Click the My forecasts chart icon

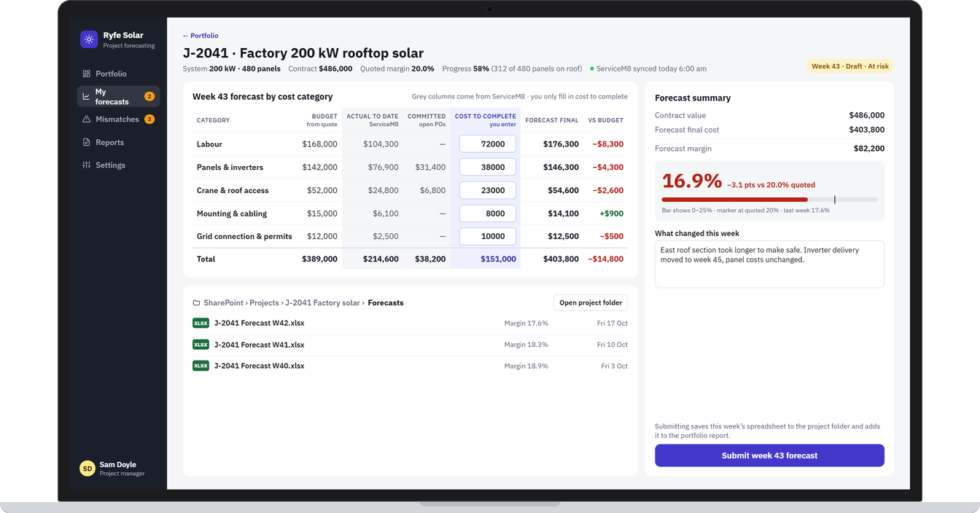pyautogui.click(x=86, y=96)
